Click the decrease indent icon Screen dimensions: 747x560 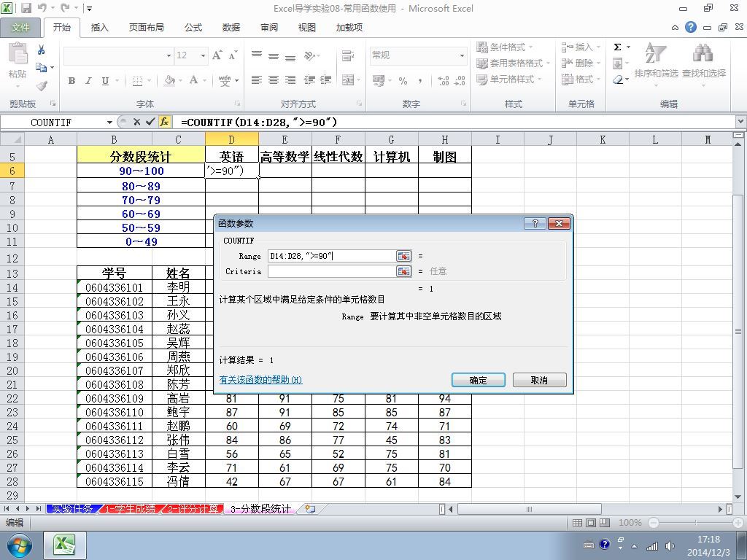point(309,80)
